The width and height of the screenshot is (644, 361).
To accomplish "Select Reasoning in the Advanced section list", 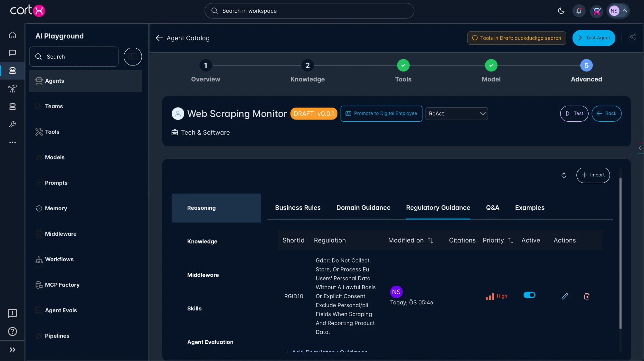I will (x=216, y=208).
